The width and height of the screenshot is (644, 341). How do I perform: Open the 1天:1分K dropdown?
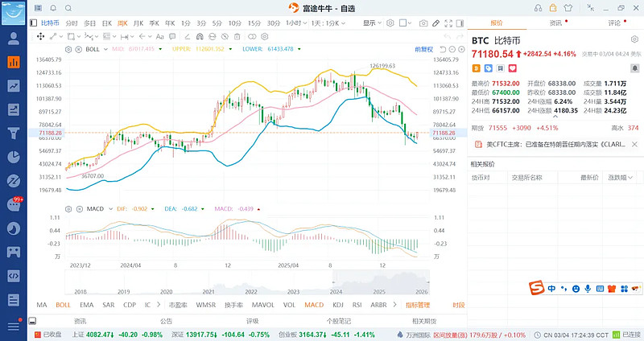coord(328,23)
